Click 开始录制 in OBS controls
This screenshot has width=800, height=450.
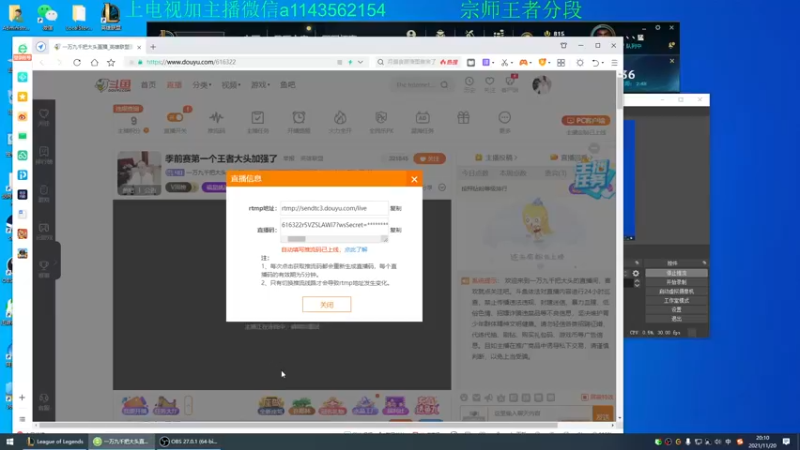677,282
